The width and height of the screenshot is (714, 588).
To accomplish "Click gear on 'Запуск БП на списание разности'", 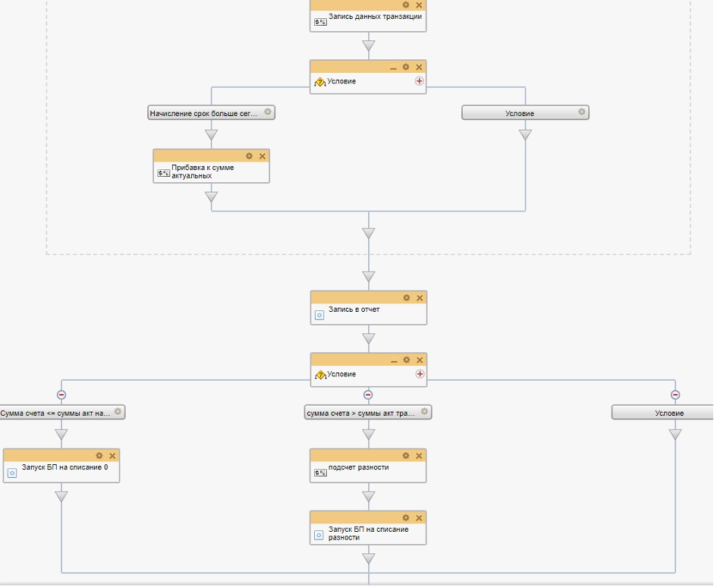I will [x=406, y=517].
